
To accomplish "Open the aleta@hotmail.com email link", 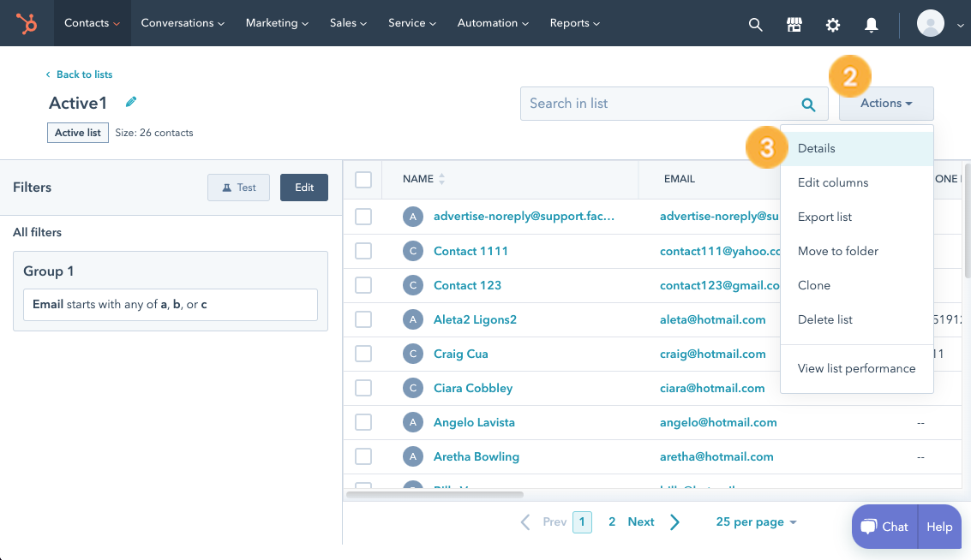I will pyautogui.click(x=712, y=320).
